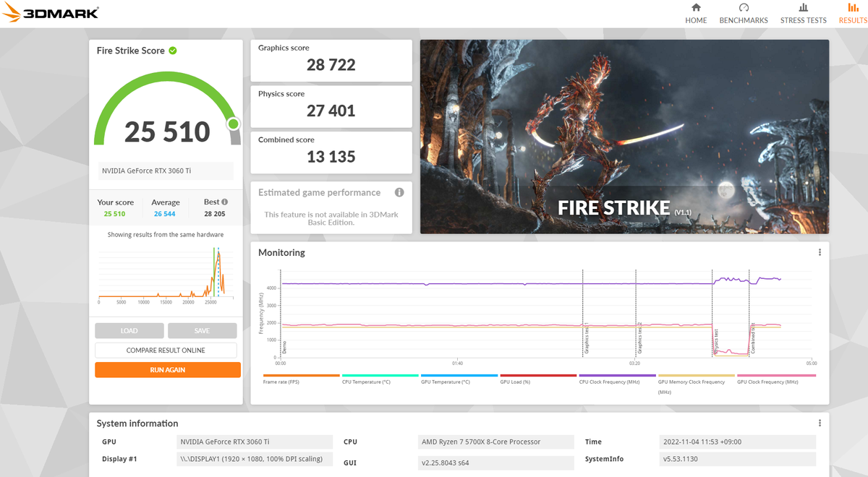Click the Graphics score value 28 722
The width and height of the screenshot is (868, 477).
click(x=331, y=65)
